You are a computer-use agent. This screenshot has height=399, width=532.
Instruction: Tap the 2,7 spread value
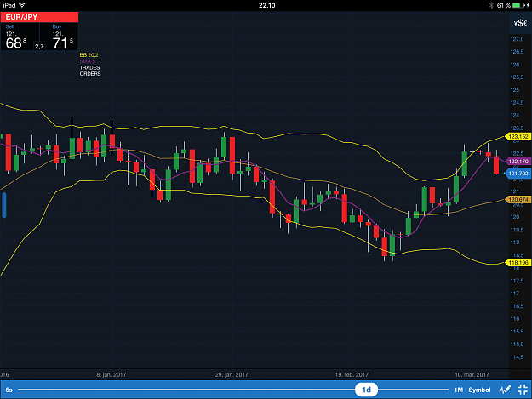39,46
